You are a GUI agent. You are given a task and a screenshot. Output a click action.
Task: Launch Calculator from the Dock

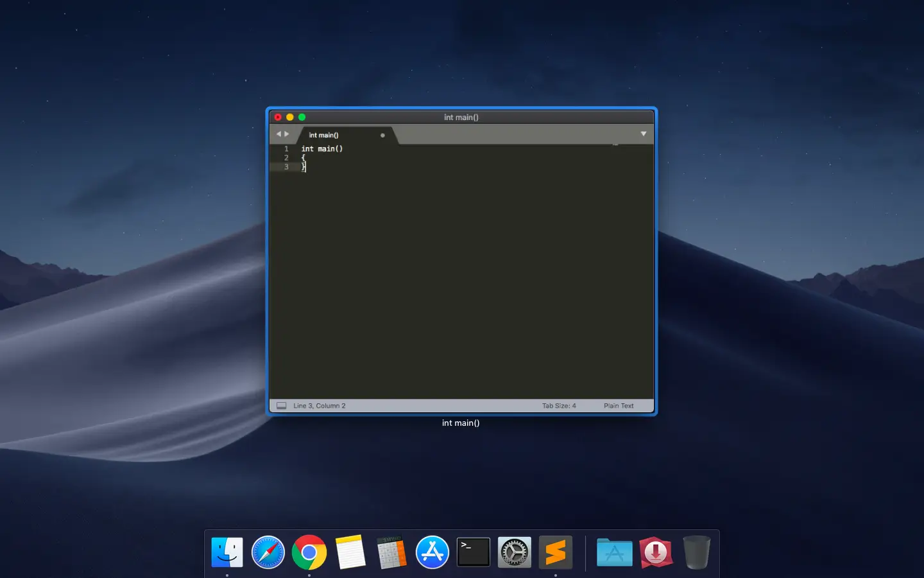point(391,552)
